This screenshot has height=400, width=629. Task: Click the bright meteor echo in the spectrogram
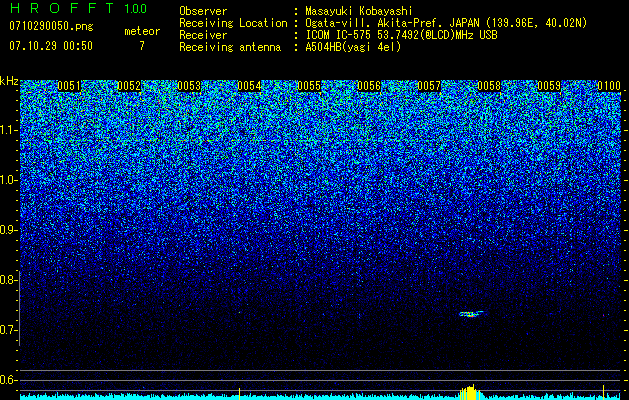click(x=471, y=314)
